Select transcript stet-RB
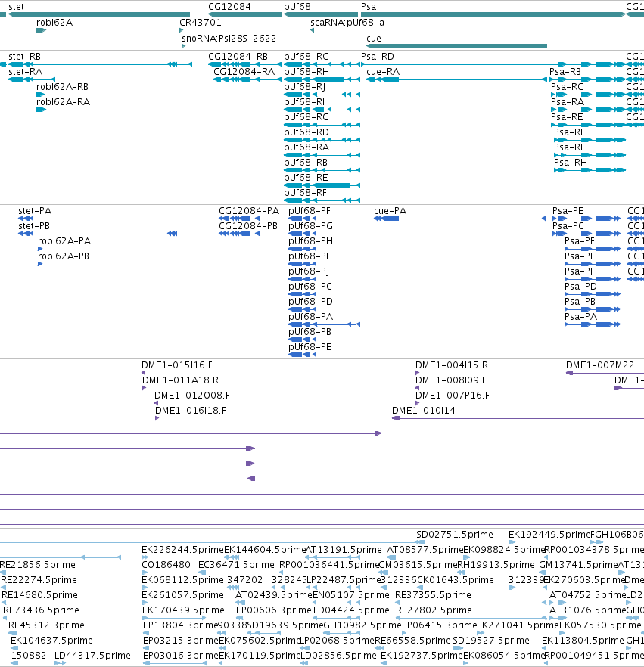 (x=101, y=64)
